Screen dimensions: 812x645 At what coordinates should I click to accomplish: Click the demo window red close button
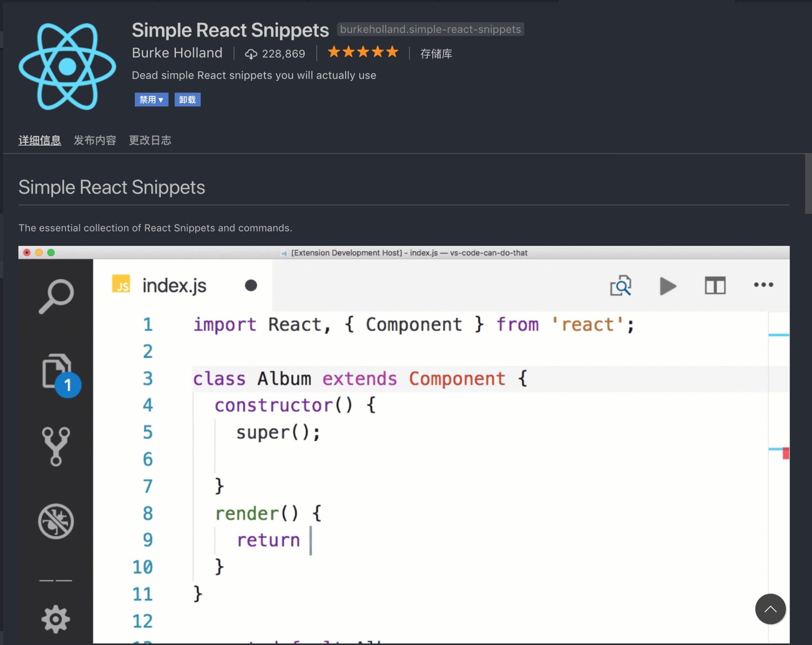(27, 252)
